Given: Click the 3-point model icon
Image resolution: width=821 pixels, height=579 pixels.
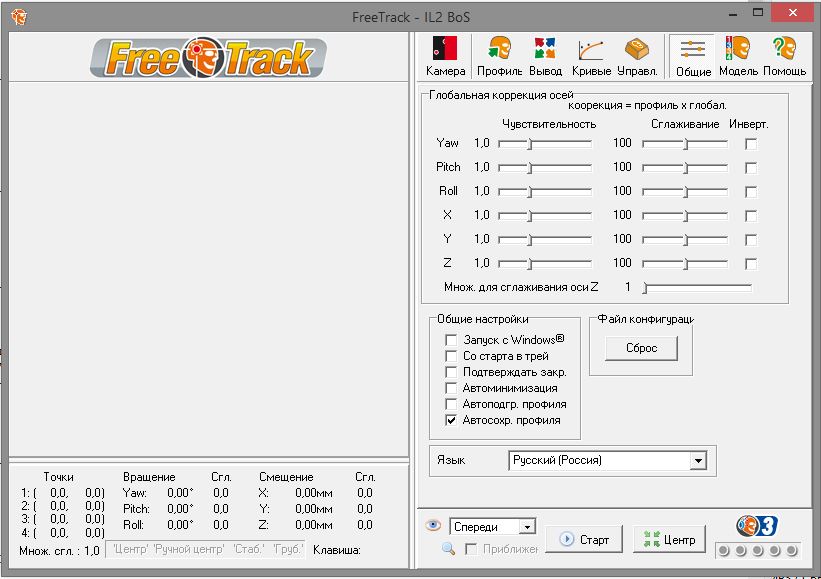Looking at the screenshot, I should 757,526.
